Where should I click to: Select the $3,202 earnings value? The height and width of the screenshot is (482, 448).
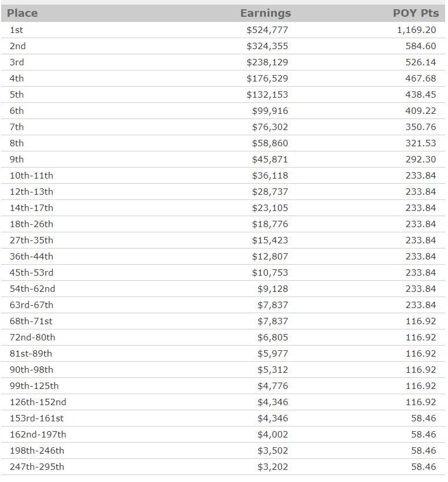tap(272, 467)
